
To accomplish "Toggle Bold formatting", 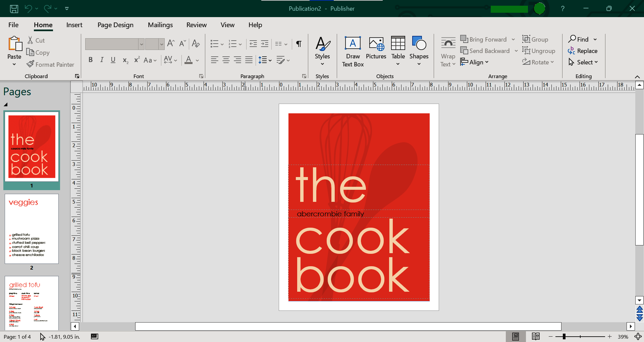I will [90, 60].
